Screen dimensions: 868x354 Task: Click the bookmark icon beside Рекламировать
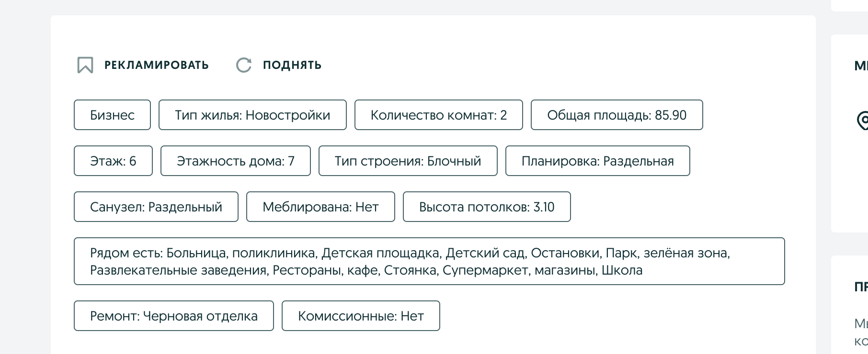(85, 65)
